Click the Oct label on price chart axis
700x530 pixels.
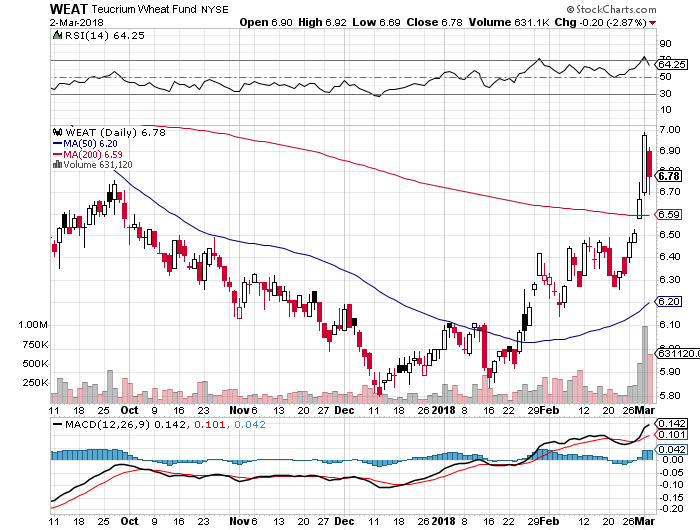pos(129,410)
